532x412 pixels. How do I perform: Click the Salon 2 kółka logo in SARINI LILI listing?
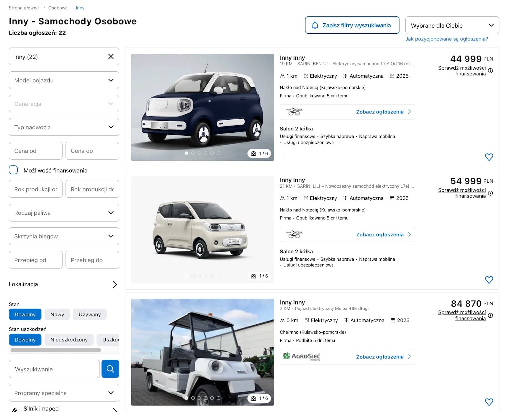pos(294,234)
